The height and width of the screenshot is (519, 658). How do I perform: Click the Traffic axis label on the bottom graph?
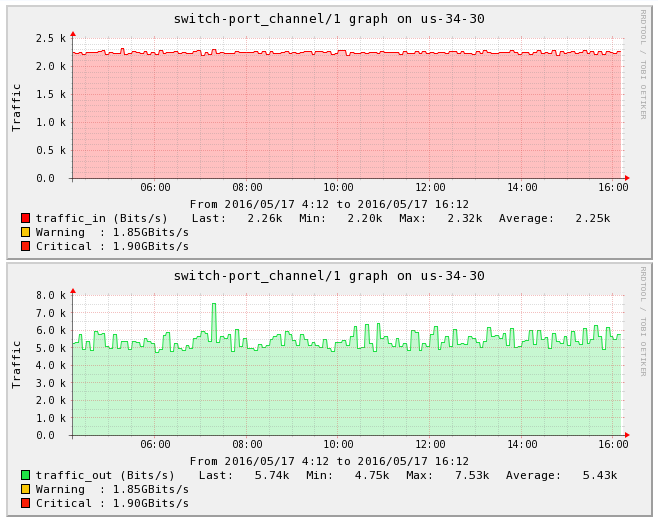[17, 364]
